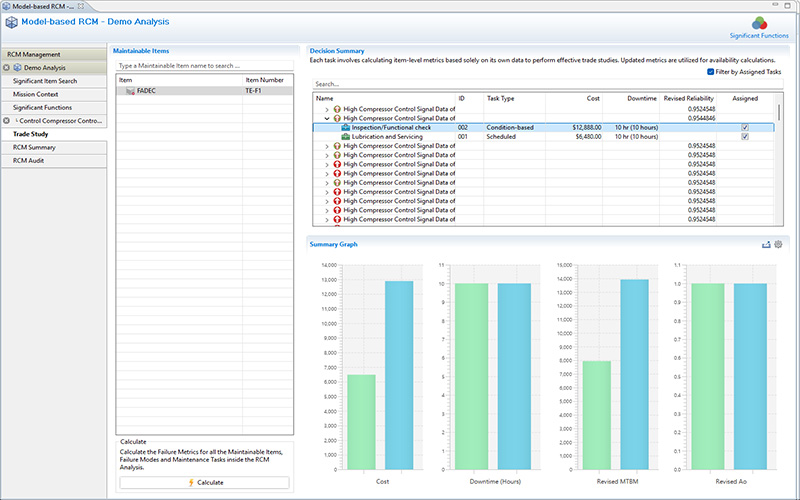
Task: Click the Decision Summary heading
Action: [337, 51]
